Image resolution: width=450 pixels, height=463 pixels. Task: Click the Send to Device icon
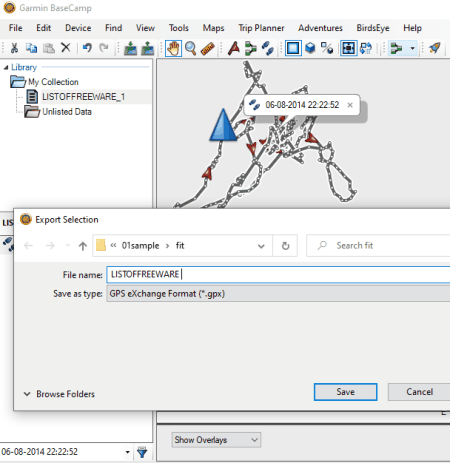tap(130, 48)
